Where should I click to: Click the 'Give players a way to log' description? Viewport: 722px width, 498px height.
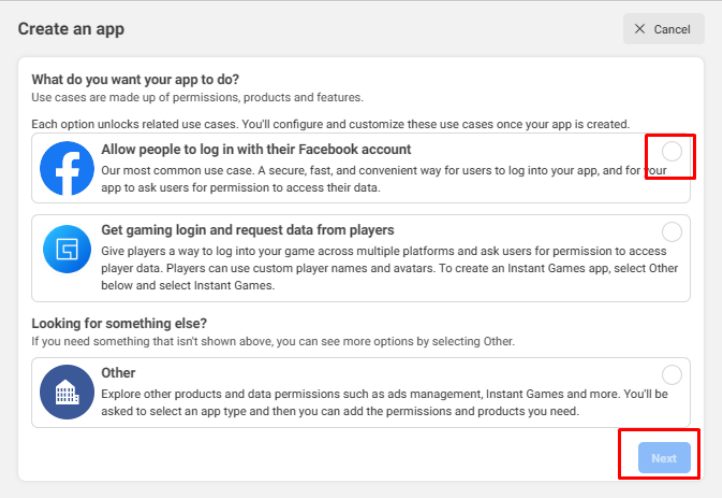click(390, 268)
